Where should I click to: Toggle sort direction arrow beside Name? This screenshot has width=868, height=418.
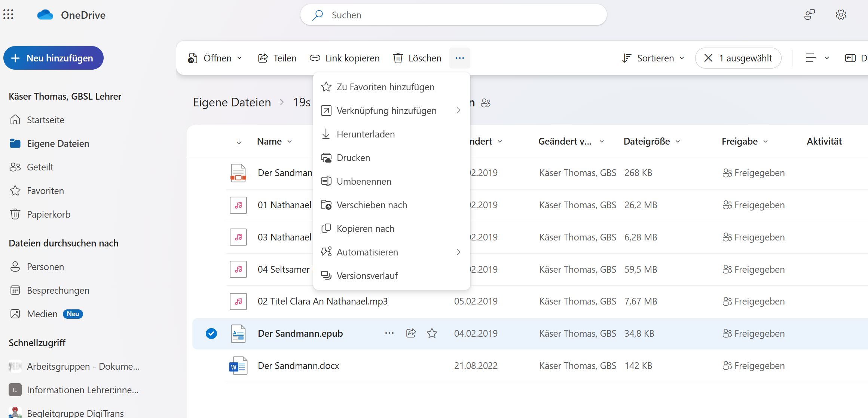click(x=239, y=142)
